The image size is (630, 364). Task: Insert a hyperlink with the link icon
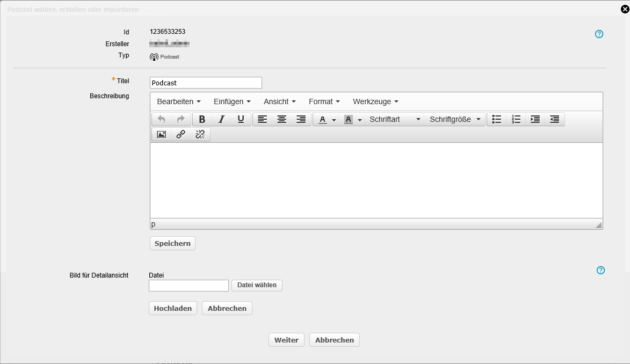[181, 134]
